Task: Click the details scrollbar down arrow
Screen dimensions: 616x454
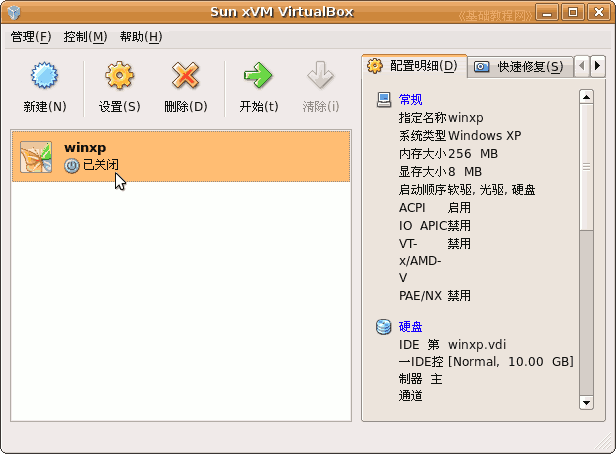Action: (x=586, y=403)
